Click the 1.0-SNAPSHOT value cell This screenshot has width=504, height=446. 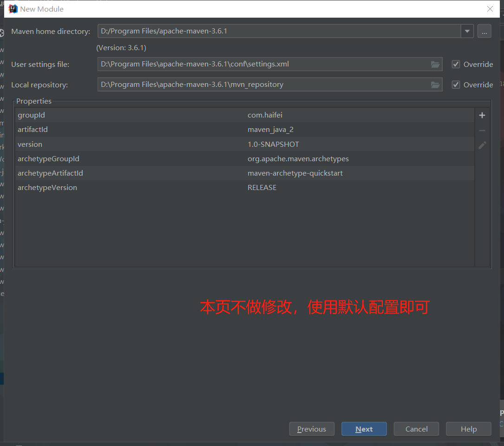pos(273,144)
